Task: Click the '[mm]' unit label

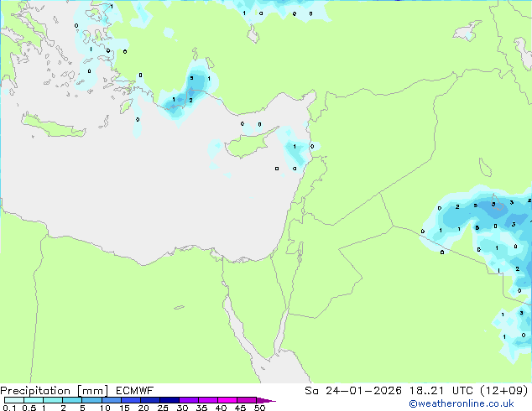Action: 92,391
